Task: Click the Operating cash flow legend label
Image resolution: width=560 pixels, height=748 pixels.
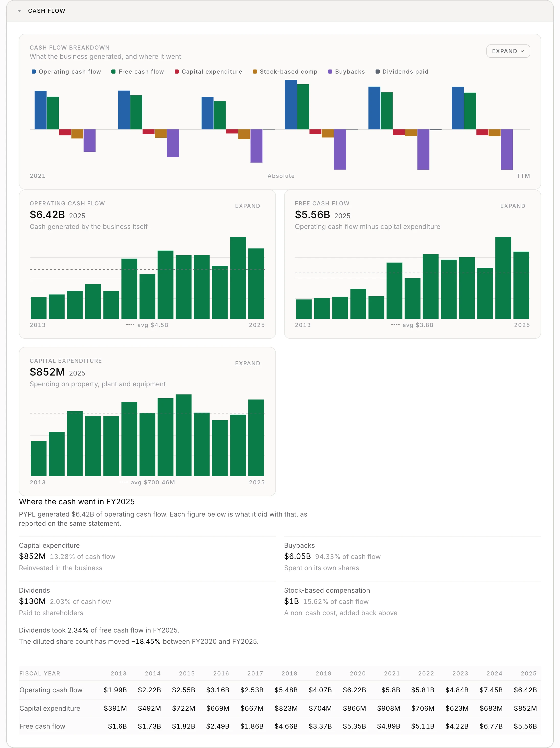Action: point(70,72)
